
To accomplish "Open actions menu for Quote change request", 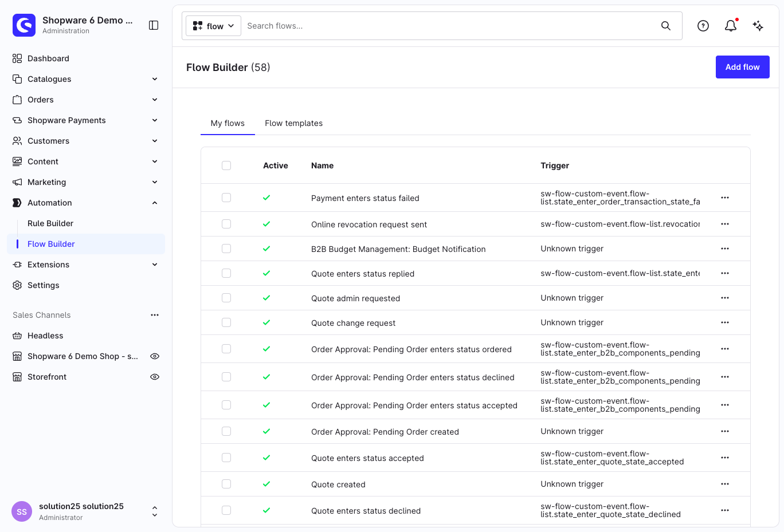I will pyautogui.click(x=725, y=322).
